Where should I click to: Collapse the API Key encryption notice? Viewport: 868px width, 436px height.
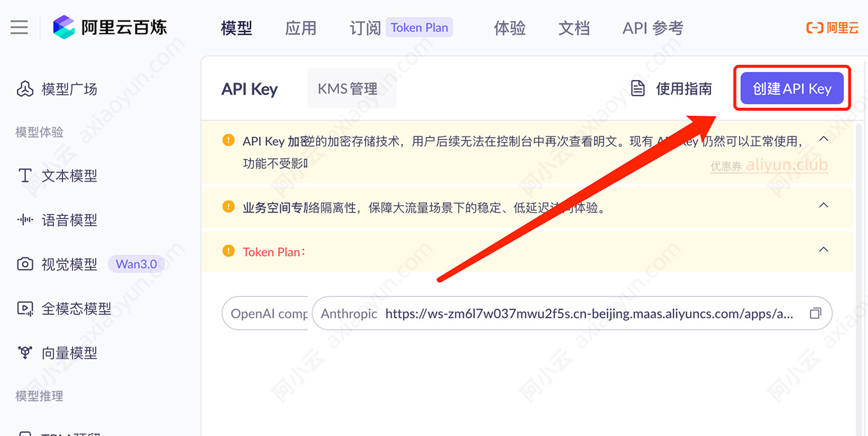coord(823,139)
